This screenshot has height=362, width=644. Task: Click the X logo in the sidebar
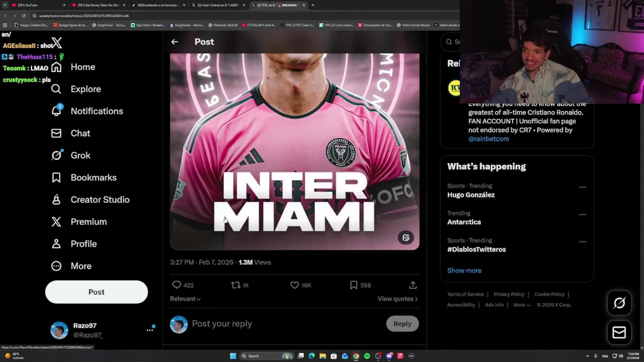click(x=56, y=44)
